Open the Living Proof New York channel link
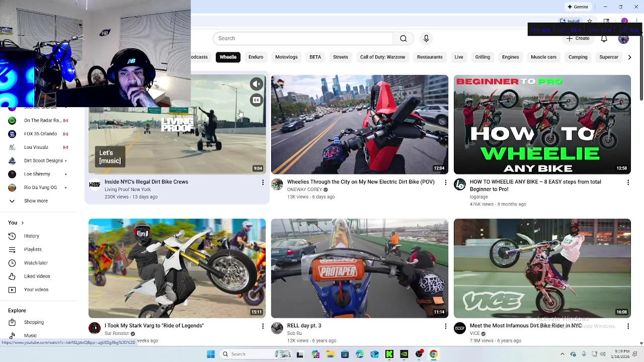The width and height of the screenshot is (644, 362). coord(127,190)
